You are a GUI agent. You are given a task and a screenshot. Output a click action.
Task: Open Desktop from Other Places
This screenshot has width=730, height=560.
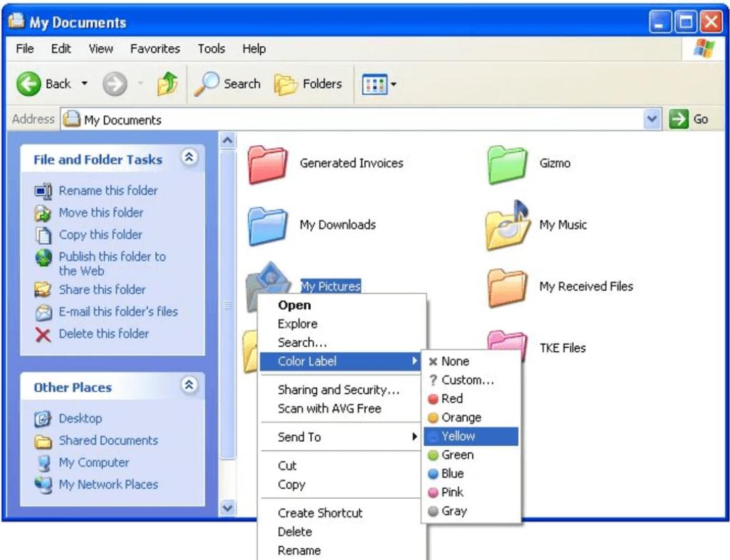click(80, 418)
